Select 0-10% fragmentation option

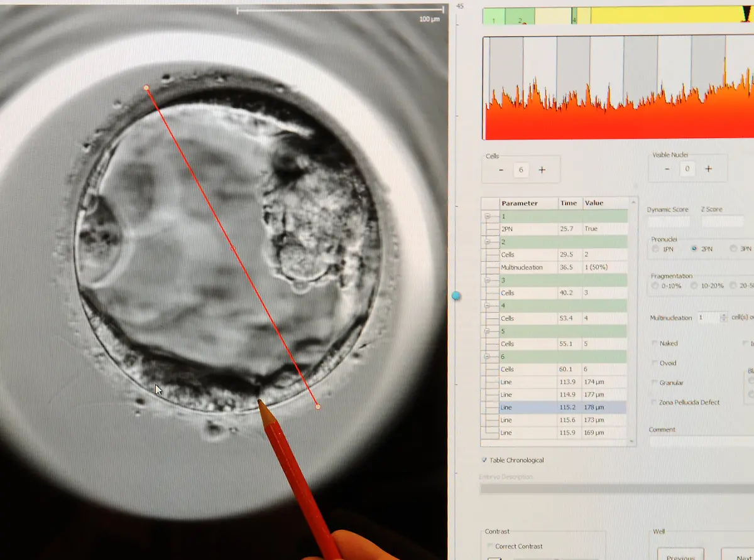pyautogui.click(x=656, y=286)
